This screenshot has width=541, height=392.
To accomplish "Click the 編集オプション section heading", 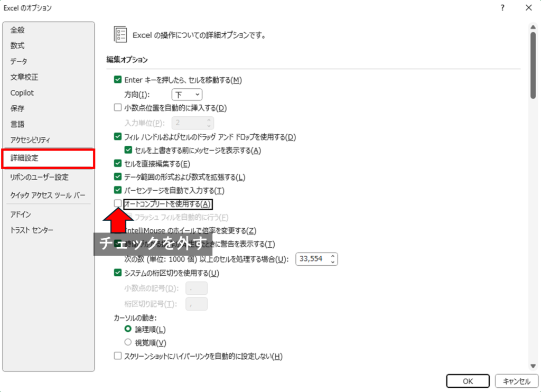I will 127,60.
